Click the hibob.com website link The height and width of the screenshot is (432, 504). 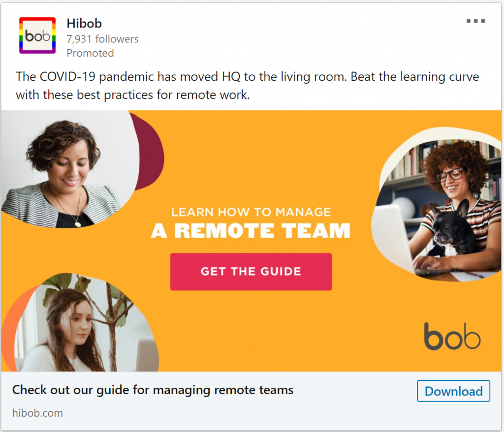tap(37, 413)
